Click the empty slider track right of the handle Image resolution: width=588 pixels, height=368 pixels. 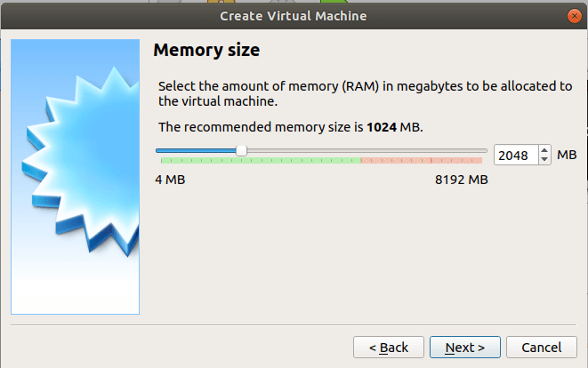(x=365, y=151)
